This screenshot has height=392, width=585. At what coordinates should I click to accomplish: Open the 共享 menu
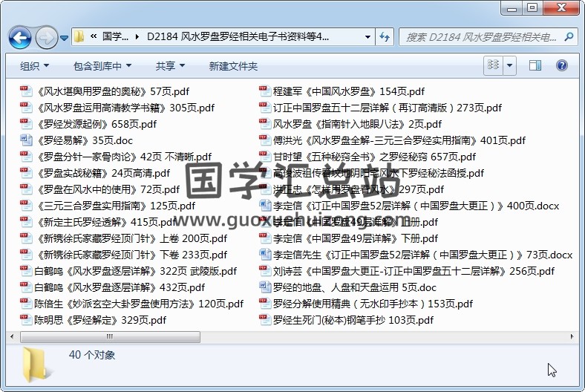point(170,66)
